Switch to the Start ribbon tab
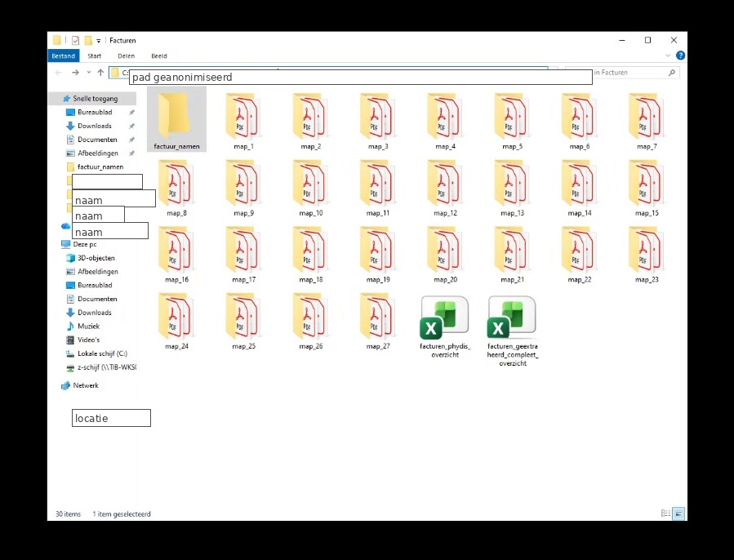The image size is (734, 560). tap(94, 56)
